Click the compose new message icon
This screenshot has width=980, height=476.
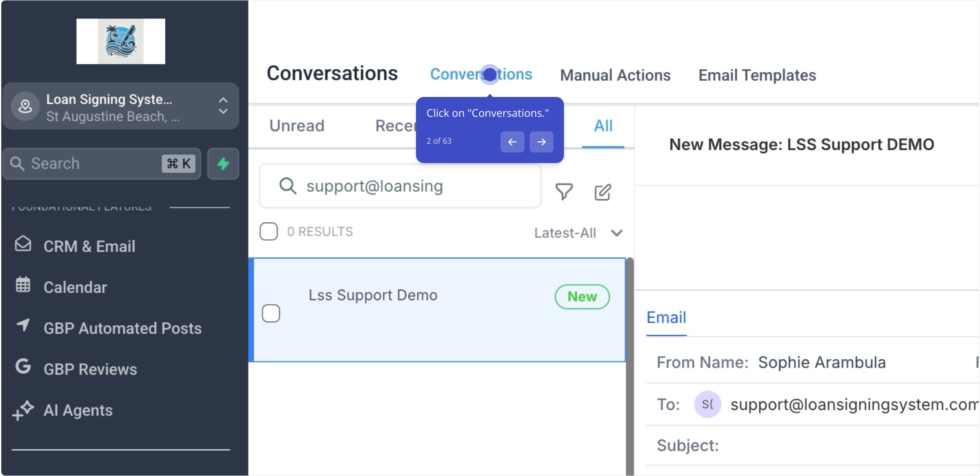602,192
